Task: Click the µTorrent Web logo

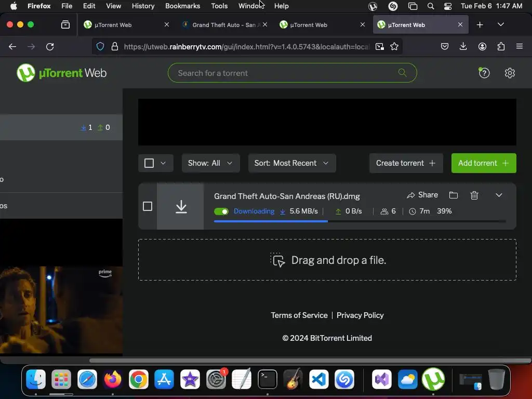Action: pos(62,73)
